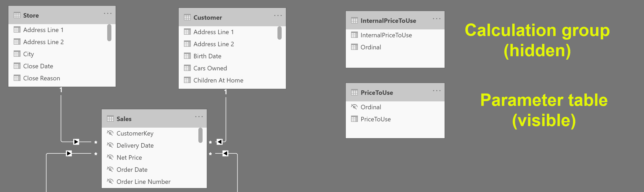Open the Store table more options menu
Screen dimensions: 644x192
(x=108, y=13)
